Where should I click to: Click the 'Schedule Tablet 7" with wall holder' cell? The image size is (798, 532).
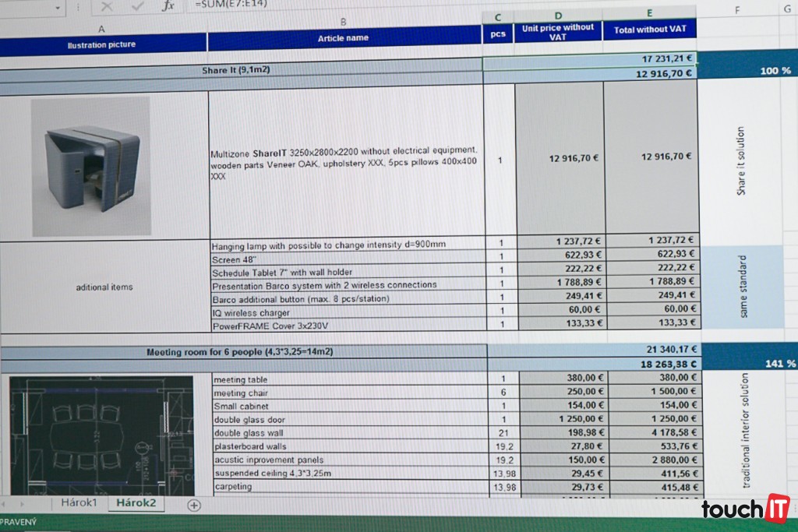[348, 272]
